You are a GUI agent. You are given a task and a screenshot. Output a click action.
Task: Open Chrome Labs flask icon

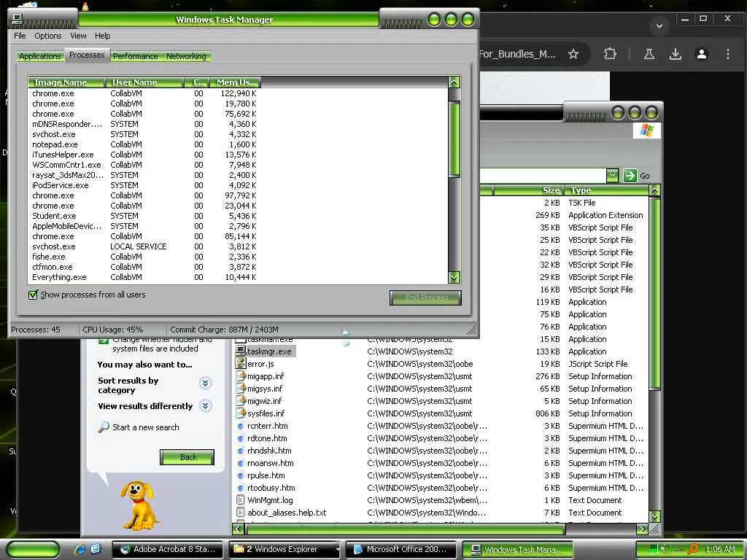pyautogui.click(x=649, y=54)
